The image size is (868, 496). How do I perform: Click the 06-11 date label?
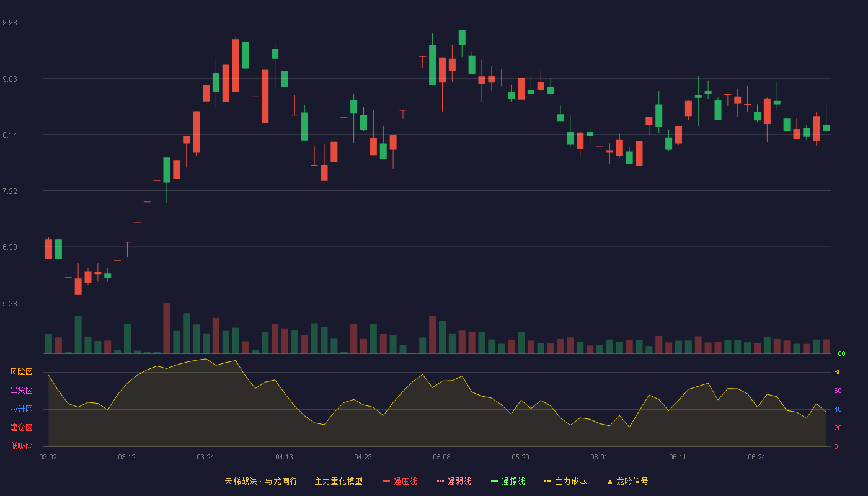pos(678,457)
